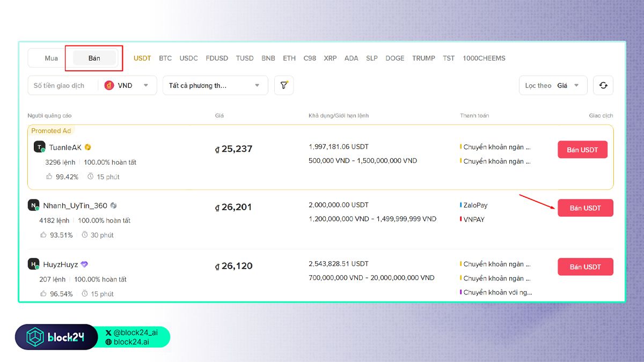Click 2,543,828.51 USDT available amount
The width and height of the screenshot is (644, 362).
coord(339,264)
